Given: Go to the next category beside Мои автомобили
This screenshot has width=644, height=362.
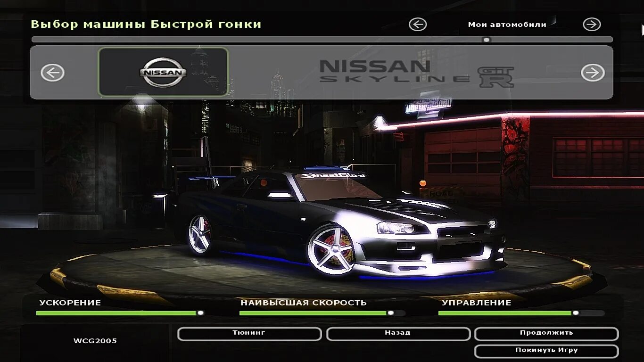Looking at the screenshot, I should point(592,24).
